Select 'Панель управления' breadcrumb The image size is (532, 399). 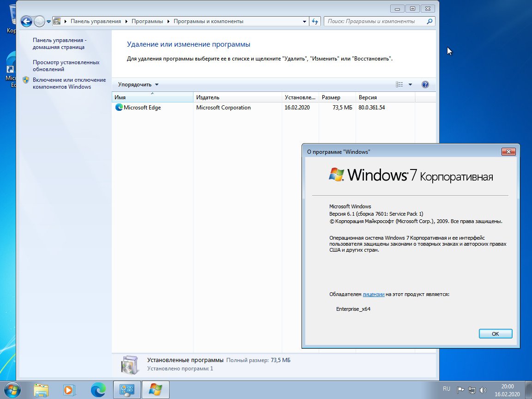[95, 21]
